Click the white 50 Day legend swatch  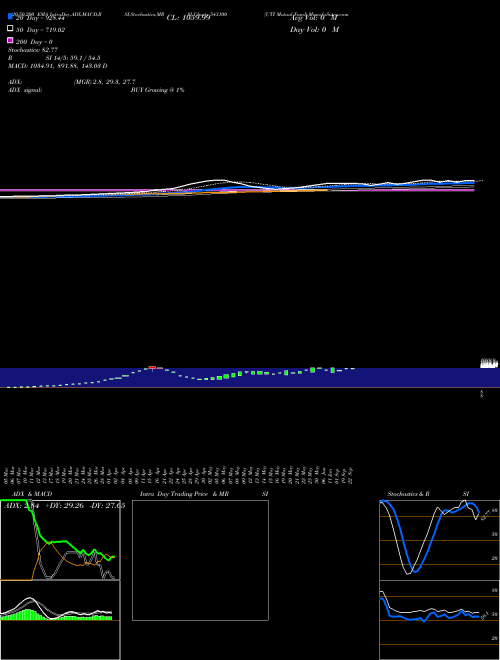pyautogui.click(x=10, y=28)
